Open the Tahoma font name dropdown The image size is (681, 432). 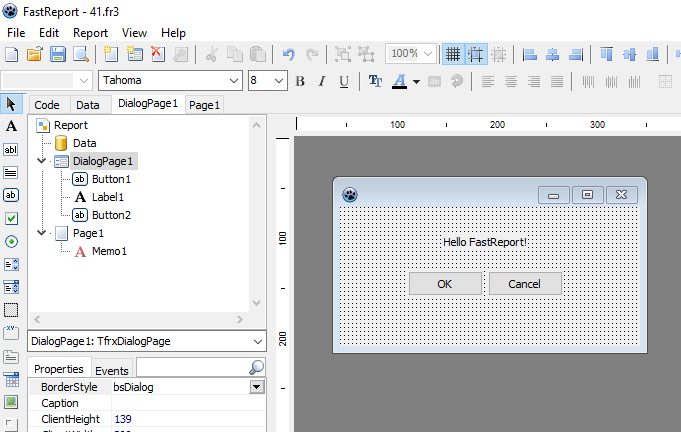234,81
